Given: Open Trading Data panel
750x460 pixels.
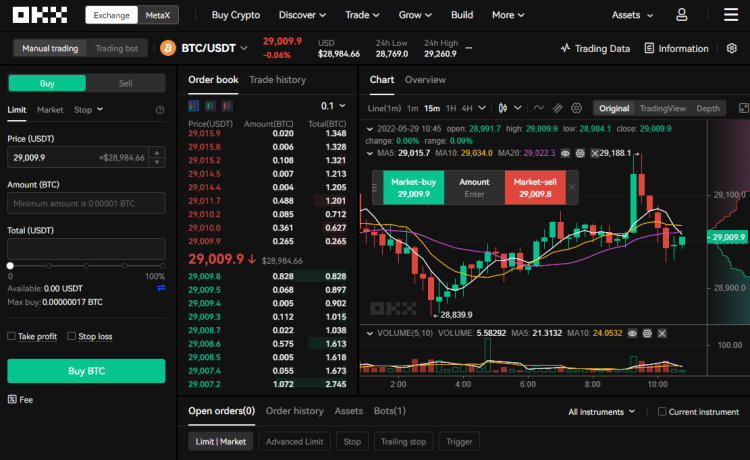Looking at the screenshot, I should [595, 48].
